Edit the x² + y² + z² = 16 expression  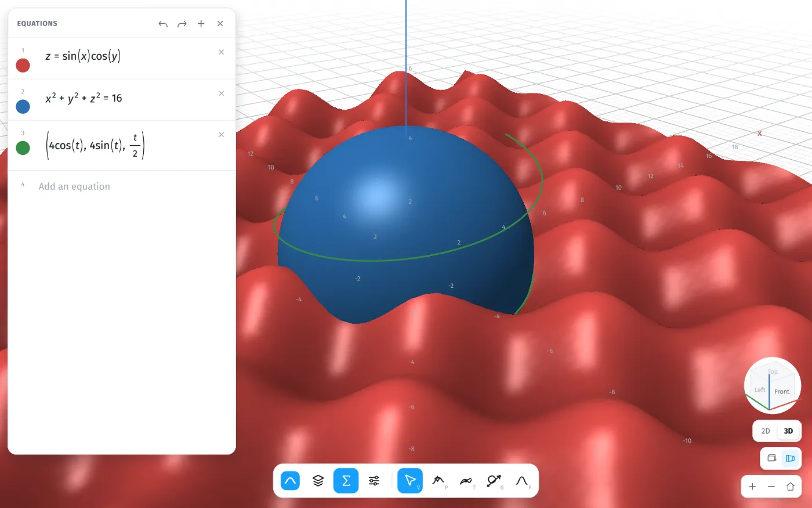(84, 98)
